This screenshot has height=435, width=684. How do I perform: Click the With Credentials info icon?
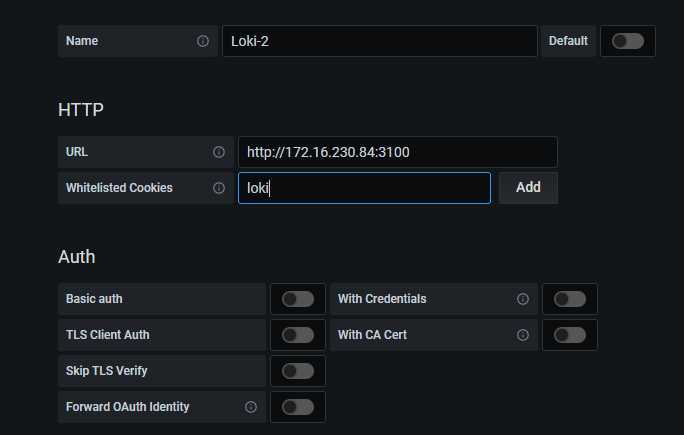tap(523, 299)
